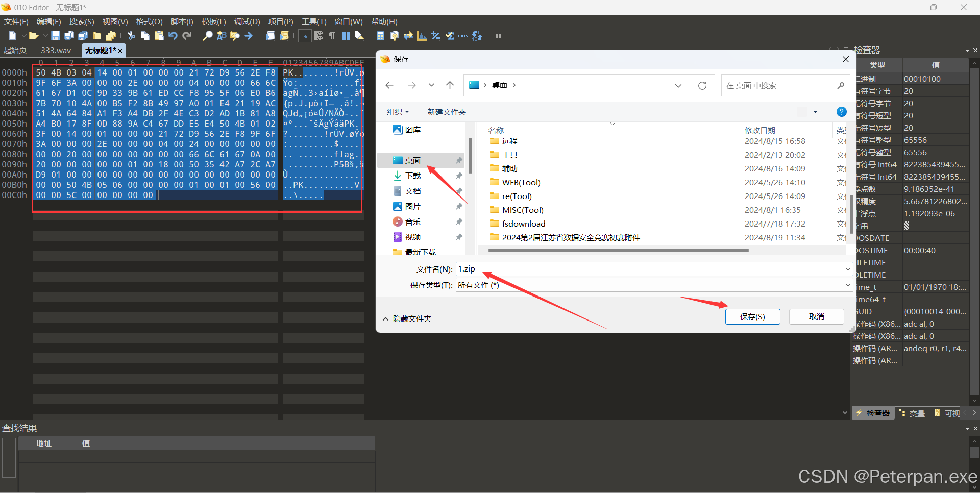This screenshot has width=980, height=493.
Task: Open the view options dropdown arrow
Action: coord(815,112)
